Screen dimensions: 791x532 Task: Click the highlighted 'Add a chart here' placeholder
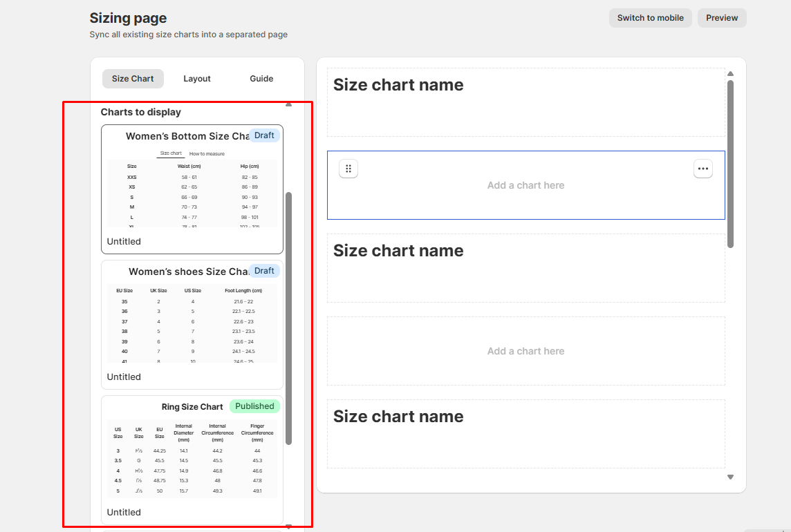[x=525, y=185]
